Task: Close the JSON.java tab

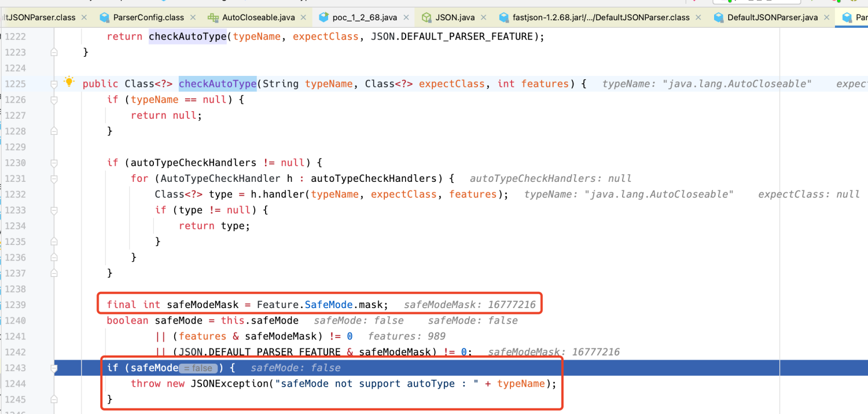Action: click(x=484, y=17)
